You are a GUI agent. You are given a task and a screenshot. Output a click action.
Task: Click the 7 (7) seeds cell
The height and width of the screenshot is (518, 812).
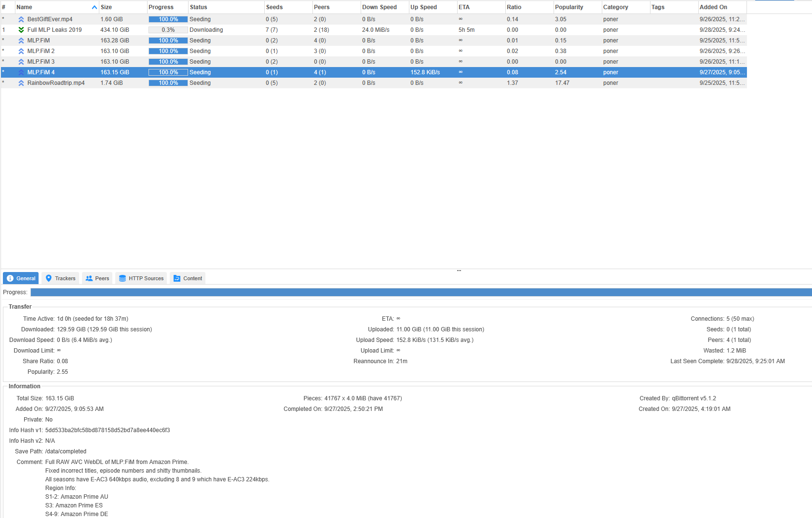coord(271,30)
